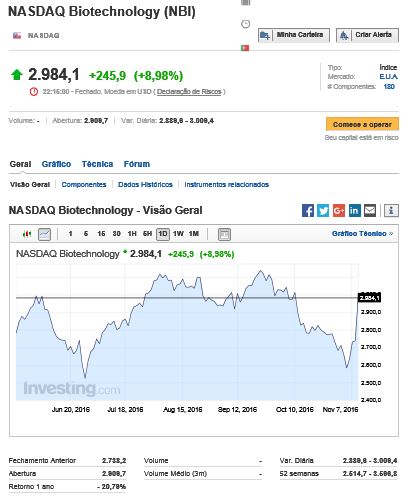Click the Comece a operar button
The height and width of the screenshot is (503, 408).
tap(362, 124)
